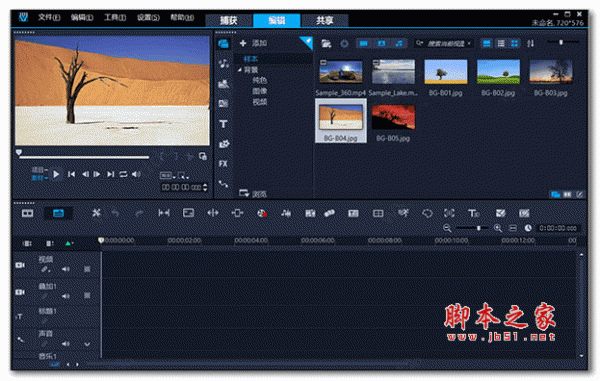The width and height of the screenshot is (600, 381).
Task: Mute the 声音 voice track
Action: [66, 344]
